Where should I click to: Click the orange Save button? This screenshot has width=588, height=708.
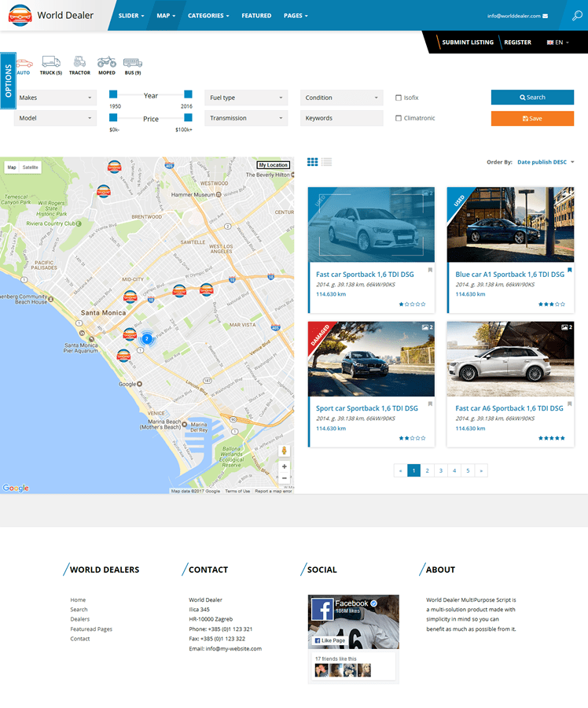(x=532, y=118)
